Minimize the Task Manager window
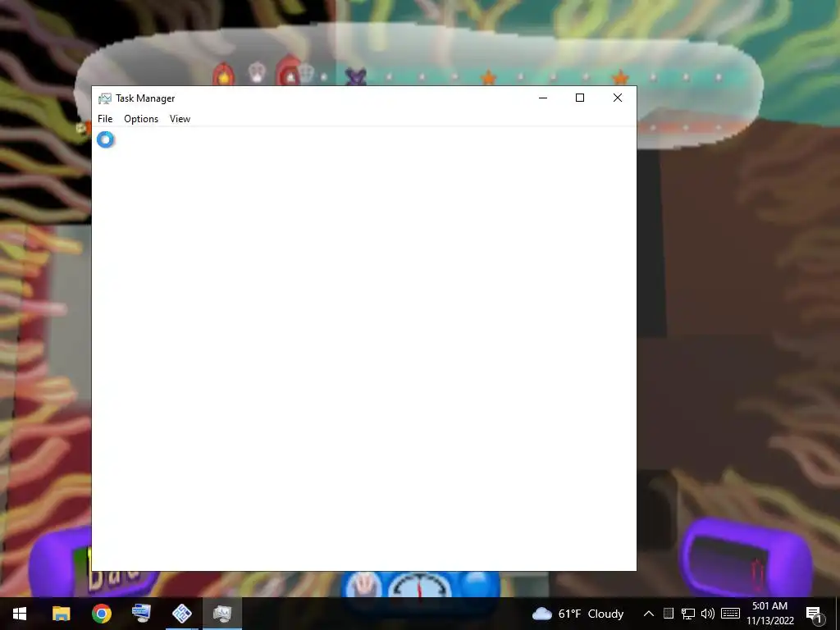The height and width of the screenshot is (630, 840). [543, 98]
